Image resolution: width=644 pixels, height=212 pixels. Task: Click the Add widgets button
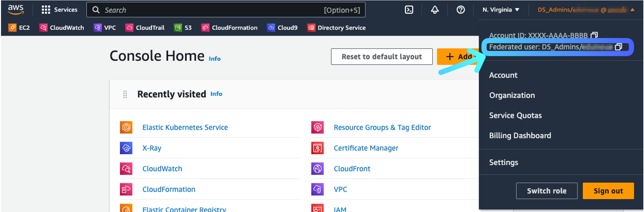click(x=458, y=57)
